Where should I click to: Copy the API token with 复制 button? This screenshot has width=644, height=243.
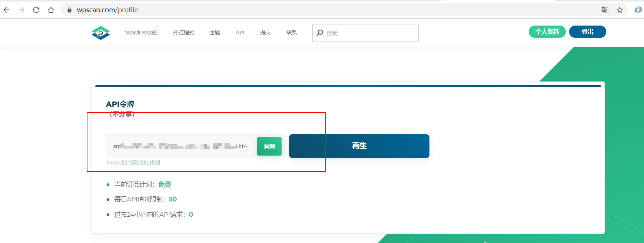(x=269, y=146)
